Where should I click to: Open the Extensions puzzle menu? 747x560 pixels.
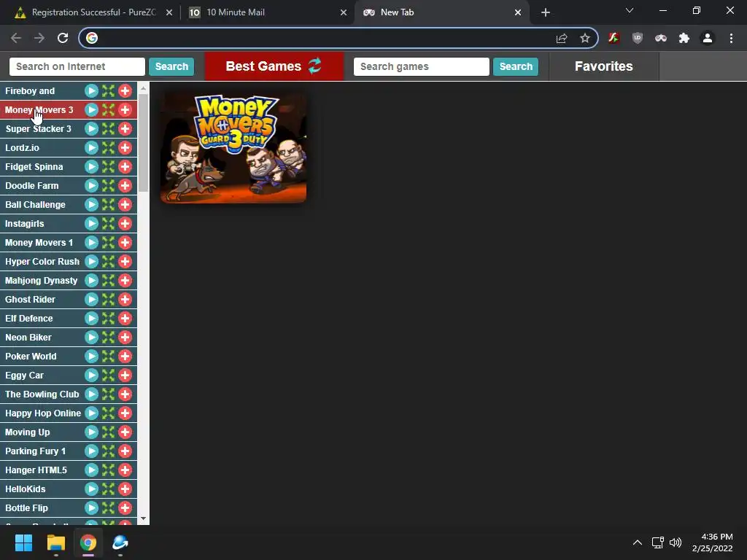tap(684, 38)
